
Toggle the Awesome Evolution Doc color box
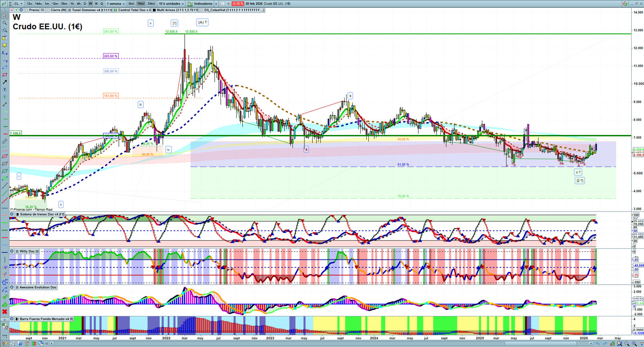click(x=17, y=287)
